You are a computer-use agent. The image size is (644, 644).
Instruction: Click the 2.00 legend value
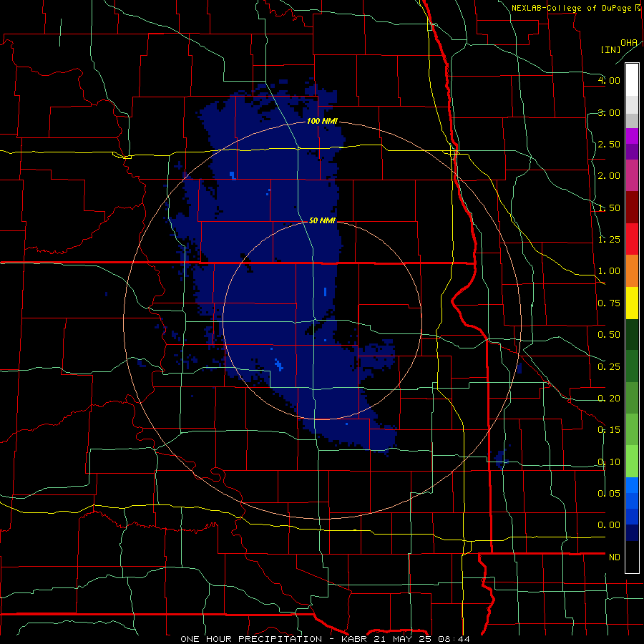click(609, 176)
